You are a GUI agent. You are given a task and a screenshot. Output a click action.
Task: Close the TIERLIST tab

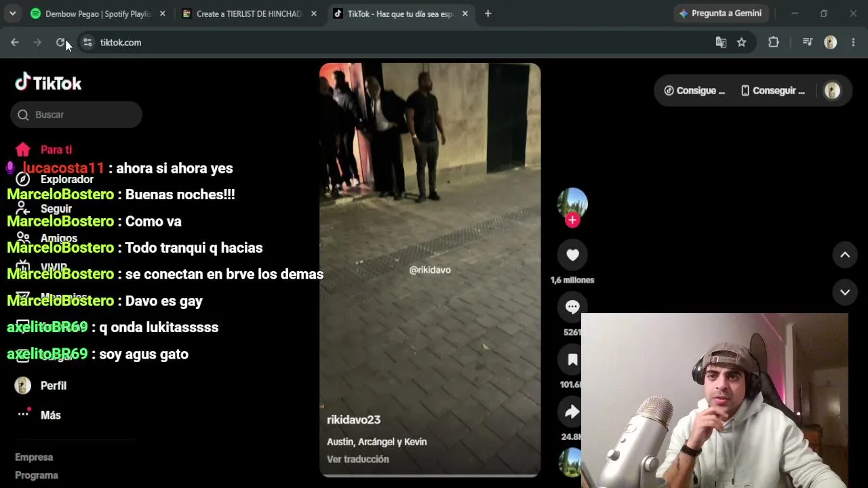313,14
